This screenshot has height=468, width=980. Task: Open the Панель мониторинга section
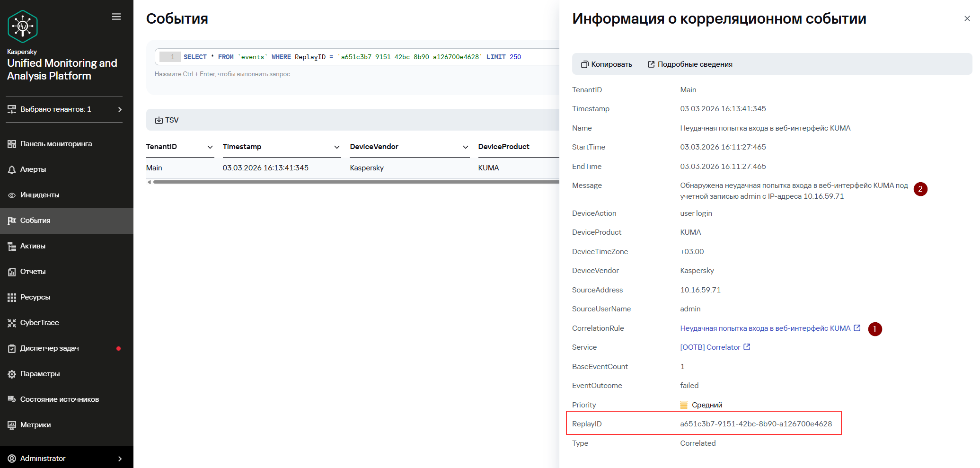pyautogui.click(x=67, y=144)
